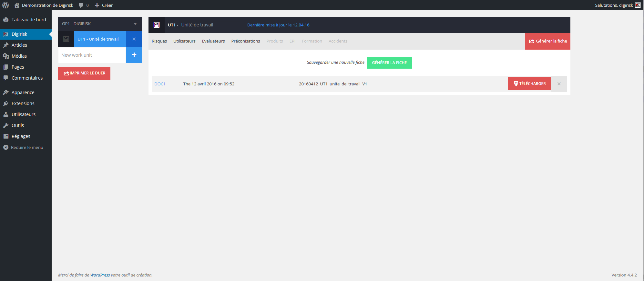Click the Apparence brush icon
Screen dimensions: 644x281
click(6, 92)
